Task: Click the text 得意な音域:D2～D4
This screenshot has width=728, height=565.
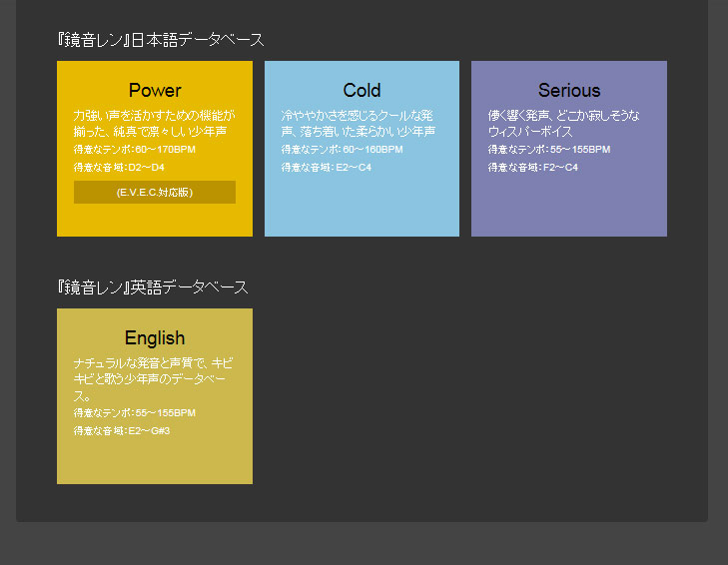Action: coord(119,167)
